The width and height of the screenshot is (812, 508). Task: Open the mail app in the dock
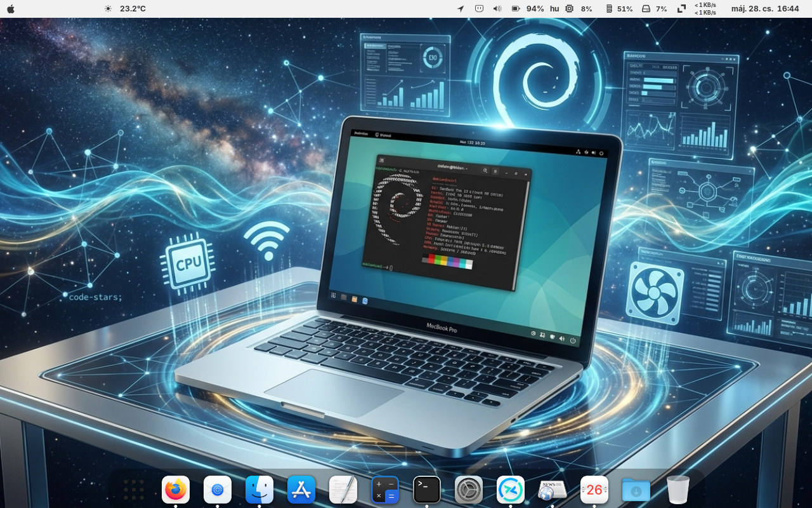(218, 490)
